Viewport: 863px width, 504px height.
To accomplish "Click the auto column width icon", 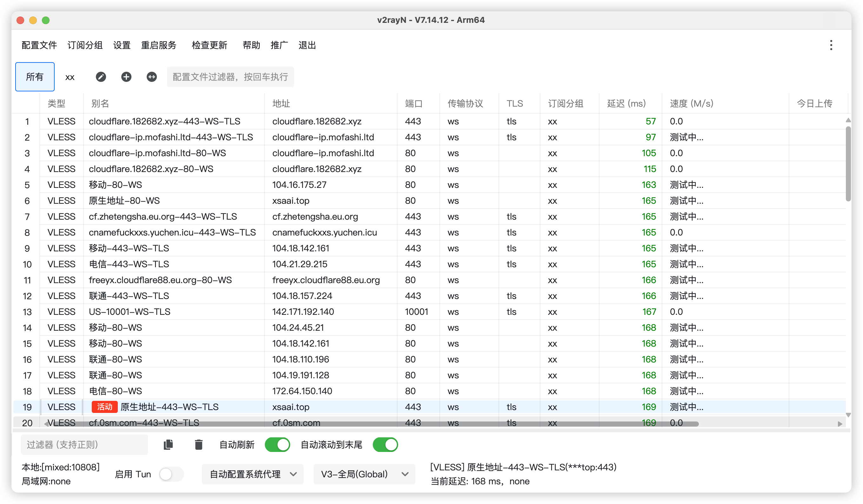I will tap(152, 77).
